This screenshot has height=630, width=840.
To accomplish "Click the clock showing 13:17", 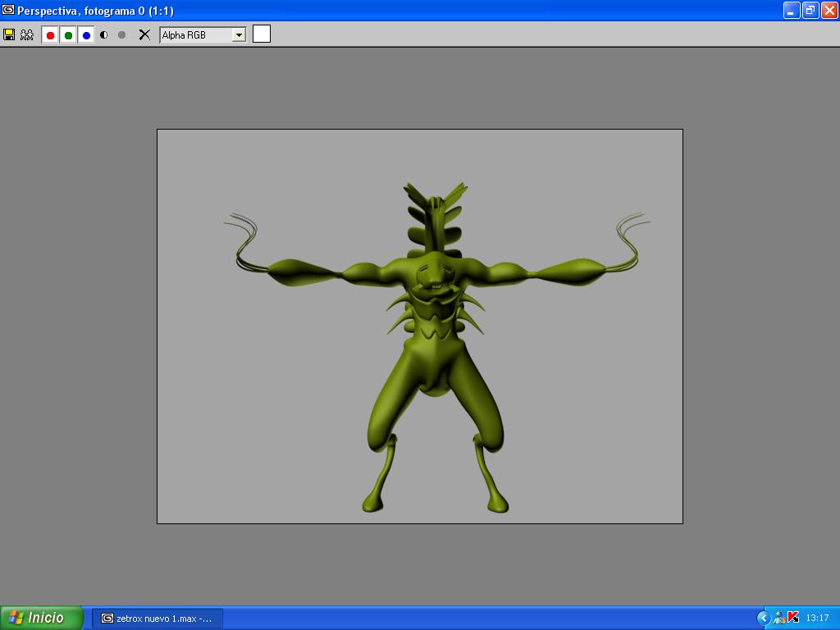I will coord(818,619).
